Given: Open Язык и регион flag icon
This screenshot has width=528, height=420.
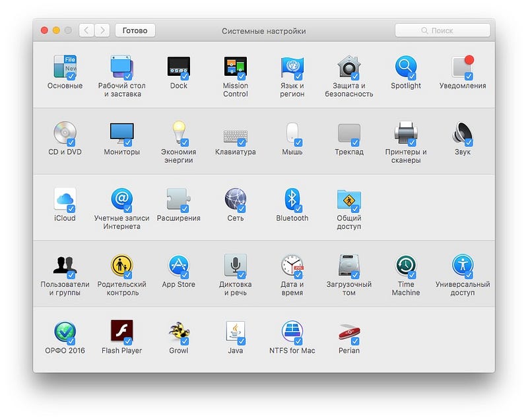Looking at the screenshot, I should pos(292,67).
